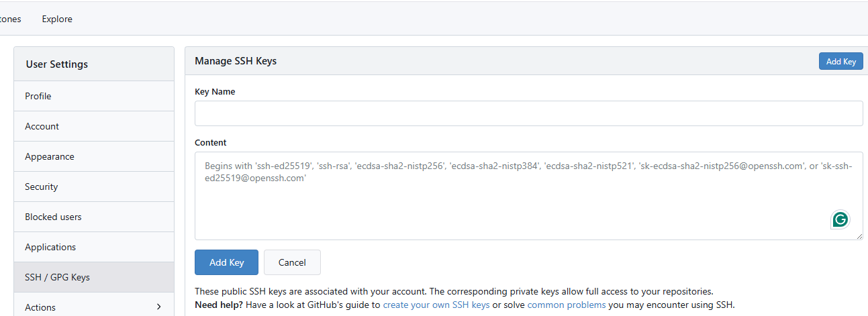
Task: Open Milestones in the top navigation
Action: [x=9, y=19]
